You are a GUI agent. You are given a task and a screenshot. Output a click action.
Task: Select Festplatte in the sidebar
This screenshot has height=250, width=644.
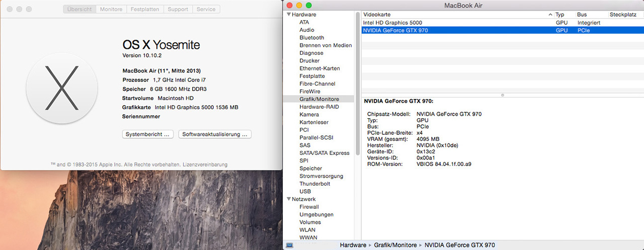[x=312, y=76]
